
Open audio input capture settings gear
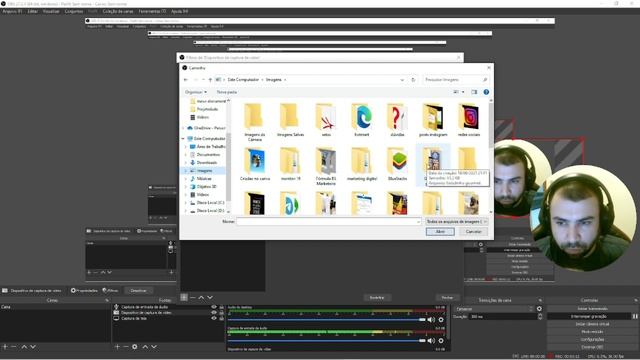441,340
